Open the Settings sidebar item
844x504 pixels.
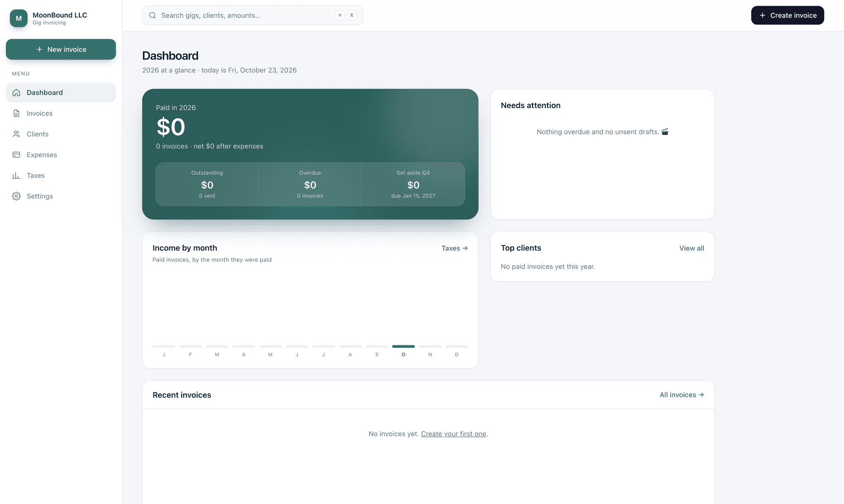pyautogui.click(x=61, y=196)
